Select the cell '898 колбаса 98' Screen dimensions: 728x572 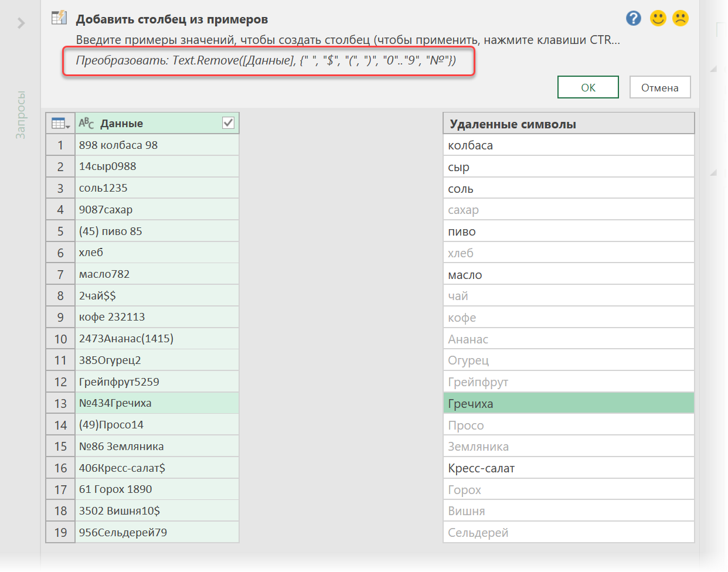pos(157,145)
